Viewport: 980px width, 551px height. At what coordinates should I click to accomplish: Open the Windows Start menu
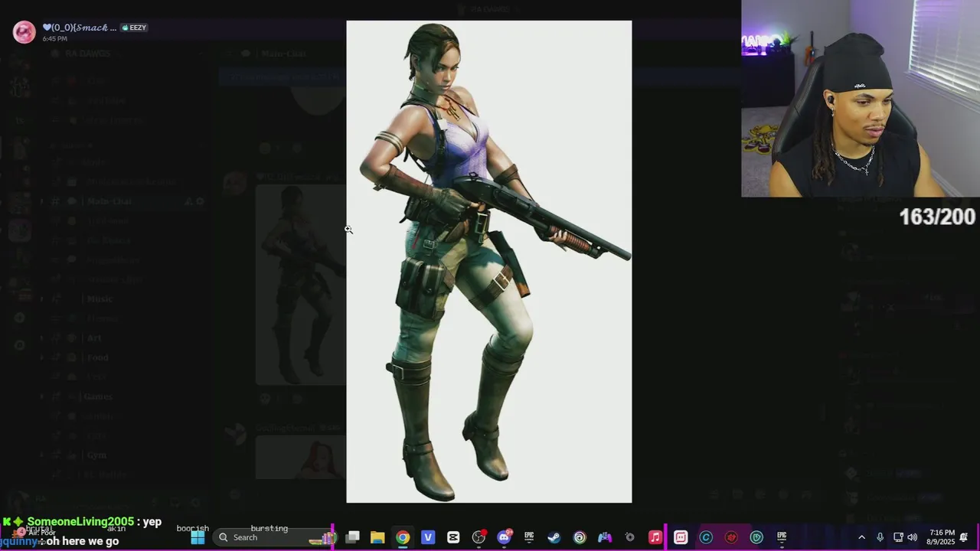pos(198,537)
